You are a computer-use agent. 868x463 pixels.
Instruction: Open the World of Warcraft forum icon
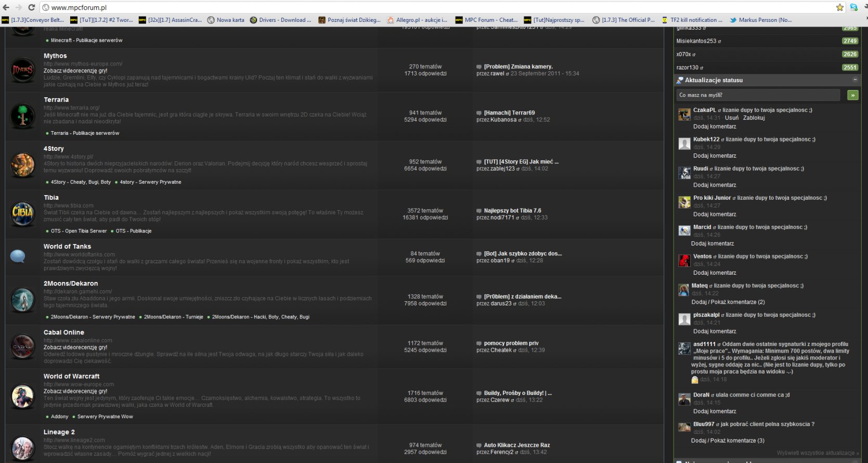pos(22,396)
